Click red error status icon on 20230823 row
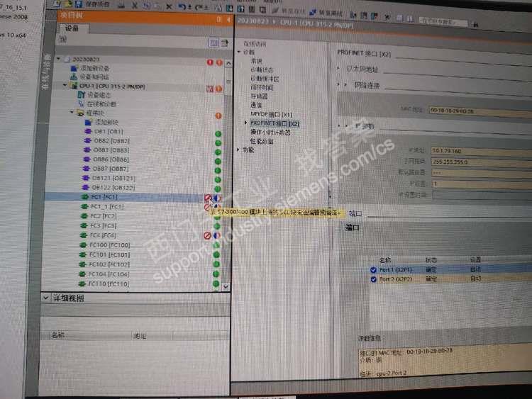Viewport: 532px width, 399px height. click(x=210, y=62)
